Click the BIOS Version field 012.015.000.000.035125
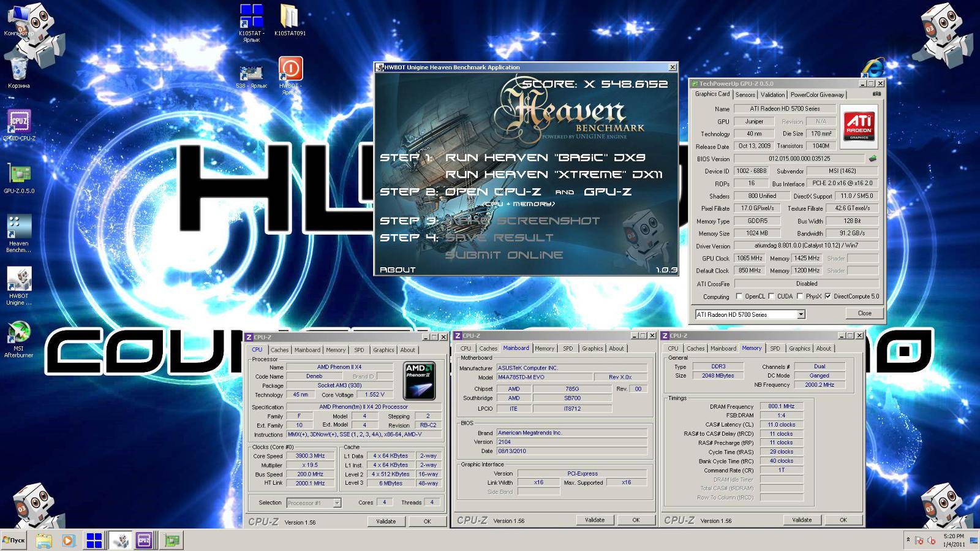980x551 pixels. tap(799, 158)
